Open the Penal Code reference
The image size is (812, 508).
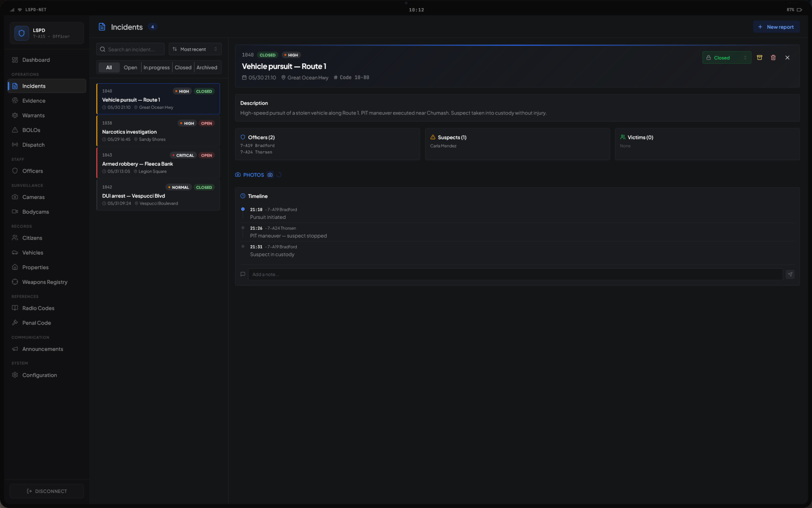click(x=47, y=323)
